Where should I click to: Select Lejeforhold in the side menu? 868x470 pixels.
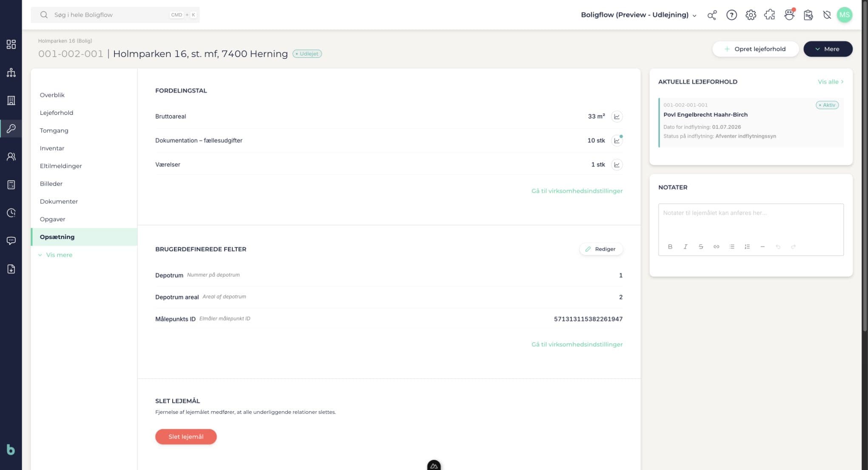click(57, 113)
